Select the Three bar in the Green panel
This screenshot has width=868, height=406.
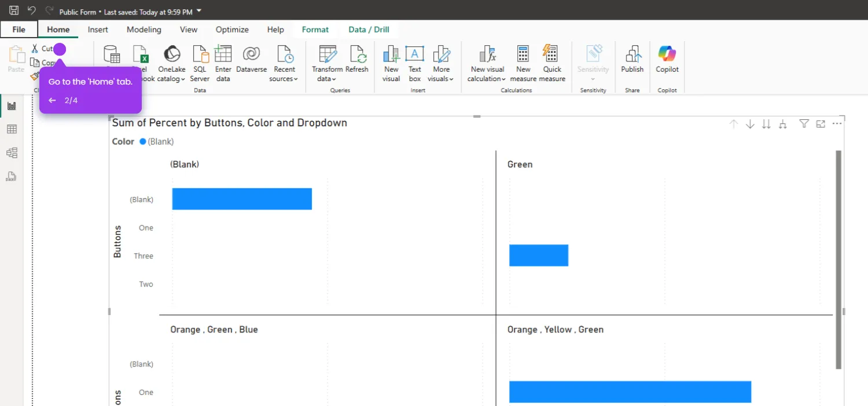[539, 255]
